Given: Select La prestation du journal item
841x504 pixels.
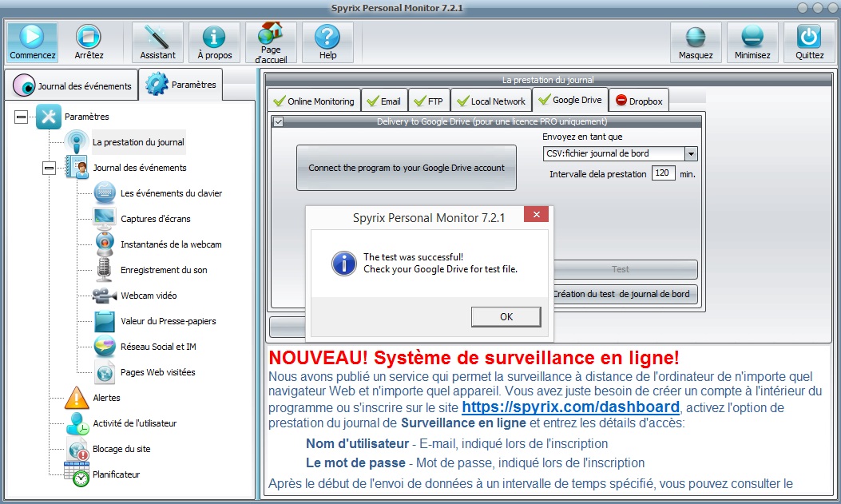Looking at the screenshot, I should tap(138, 142).
